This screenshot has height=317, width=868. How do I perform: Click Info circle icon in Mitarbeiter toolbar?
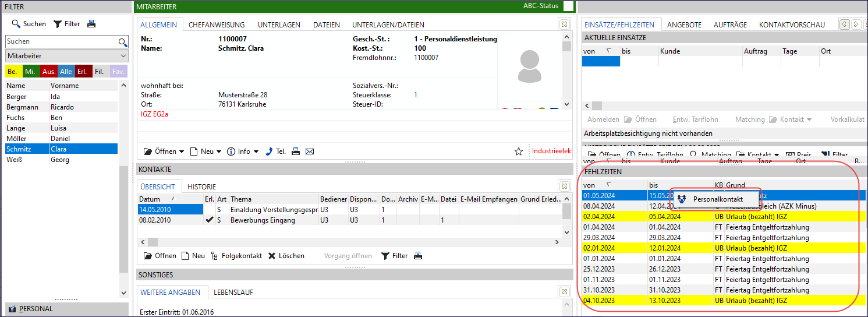click(x=231, y=152)
